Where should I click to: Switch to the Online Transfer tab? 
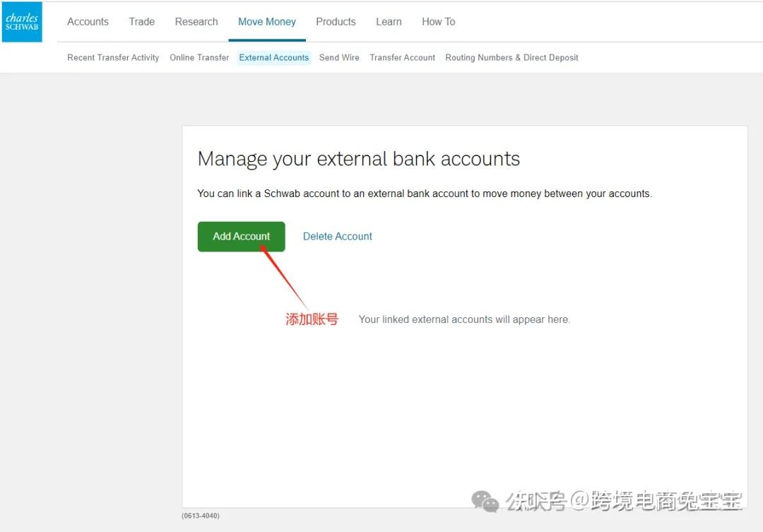pos(199,57)
